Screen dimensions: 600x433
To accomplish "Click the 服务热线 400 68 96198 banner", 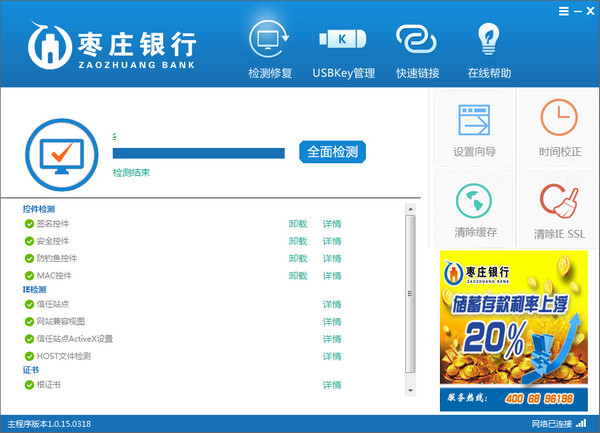I will [x=514, y=399].
